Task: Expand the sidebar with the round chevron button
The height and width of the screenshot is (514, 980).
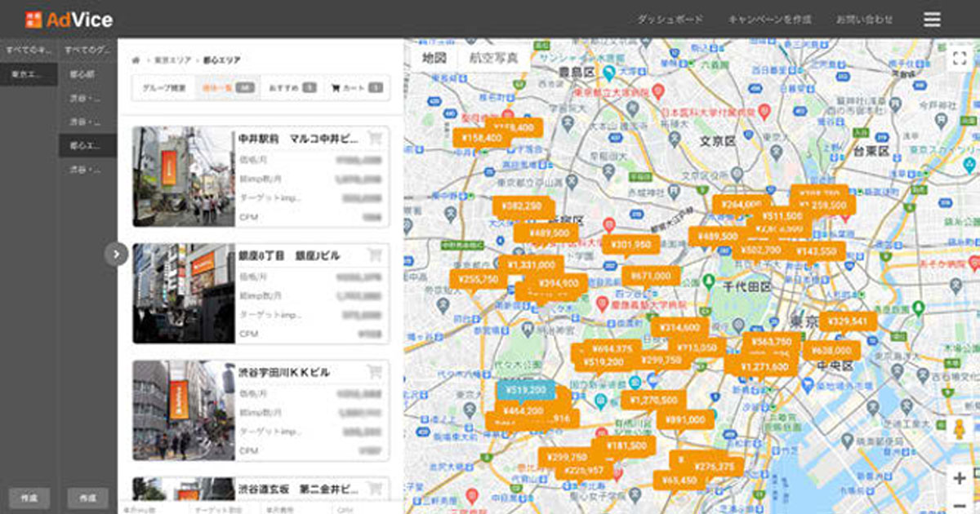Action: (116, 255)
